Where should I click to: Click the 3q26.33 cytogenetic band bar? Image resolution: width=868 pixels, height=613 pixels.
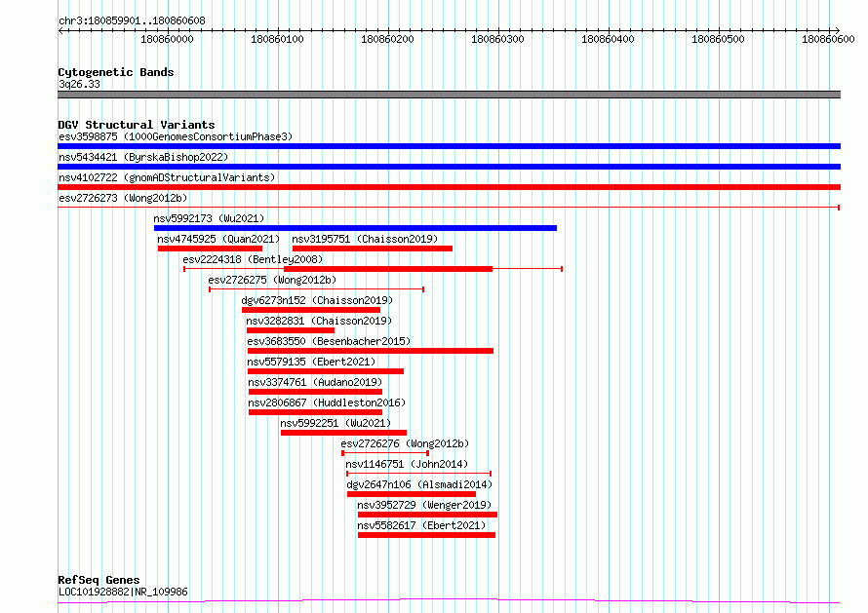(449, 95)
